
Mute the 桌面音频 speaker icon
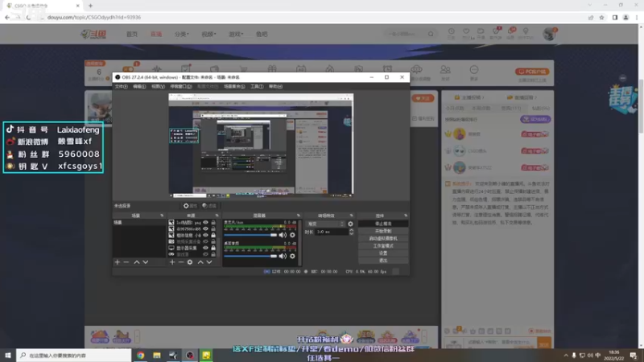[283, 256]
